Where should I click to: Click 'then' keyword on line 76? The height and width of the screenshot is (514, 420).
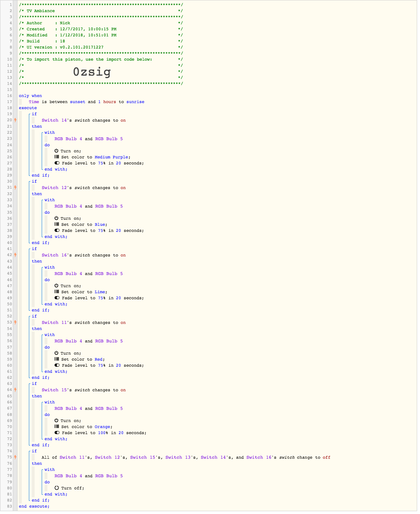pos(37,463)
